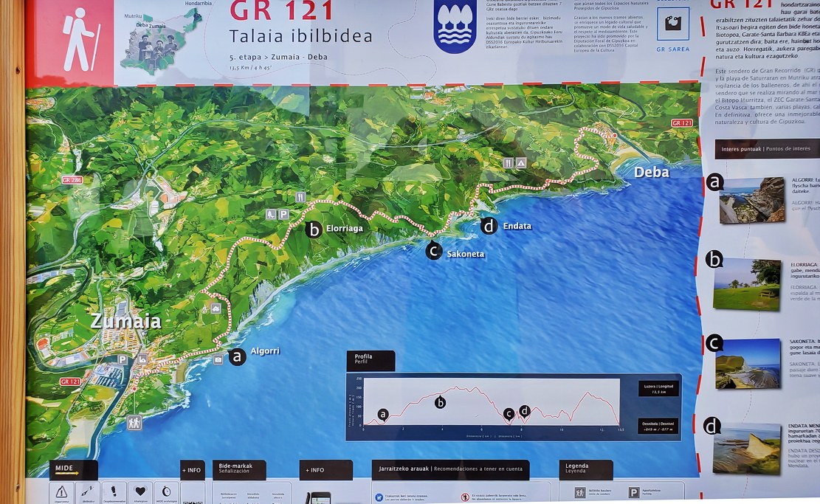Screen dimensions: 820x504
Task: Click the 'Deba' town name on the map
Action: [x=652, y=172]
